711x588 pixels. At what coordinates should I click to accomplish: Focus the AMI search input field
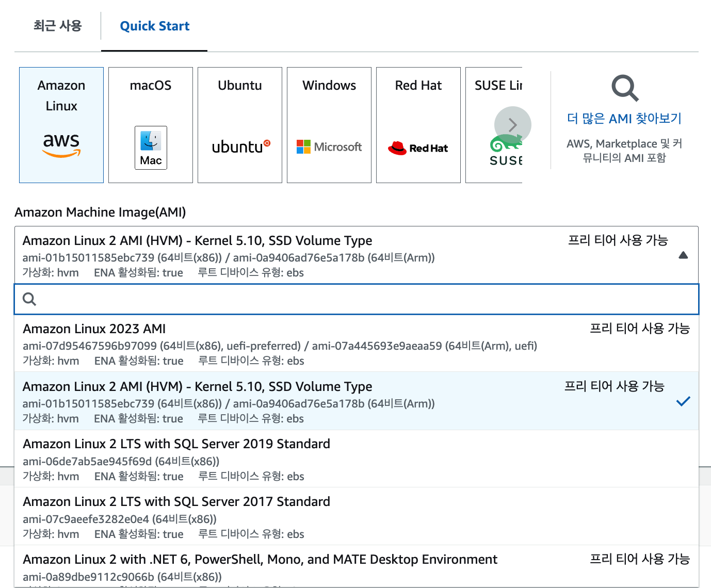(357, 299)
